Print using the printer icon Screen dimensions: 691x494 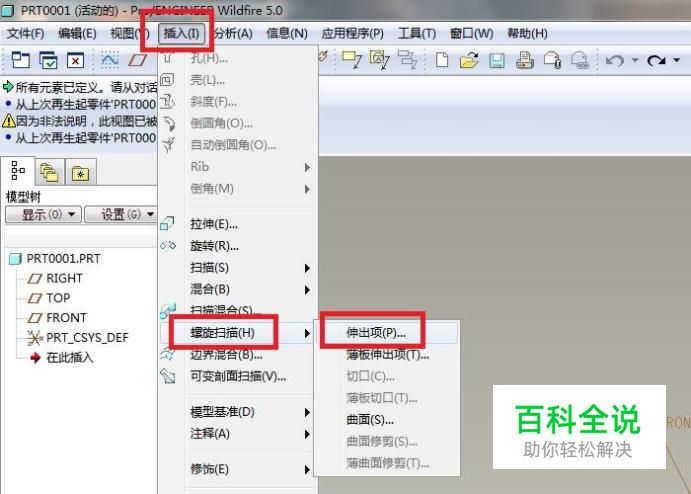(524, 60)
